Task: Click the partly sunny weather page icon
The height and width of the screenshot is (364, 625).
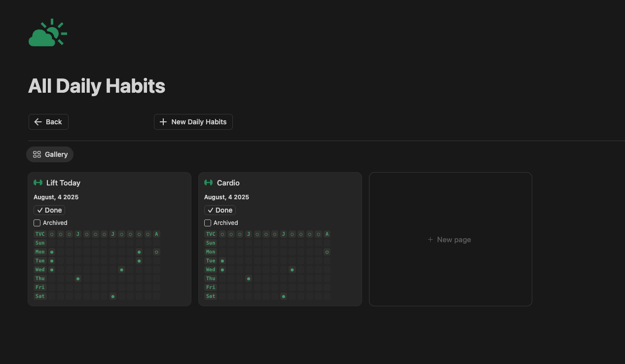Action: [x=47, y=33]
